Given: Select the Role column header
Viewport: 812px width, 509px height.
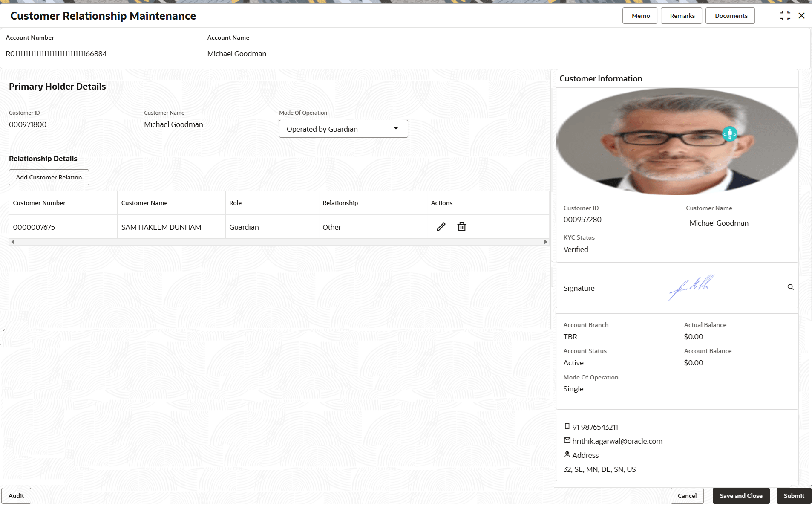Looking at the screenshot, I should click(x=272, y=203).
